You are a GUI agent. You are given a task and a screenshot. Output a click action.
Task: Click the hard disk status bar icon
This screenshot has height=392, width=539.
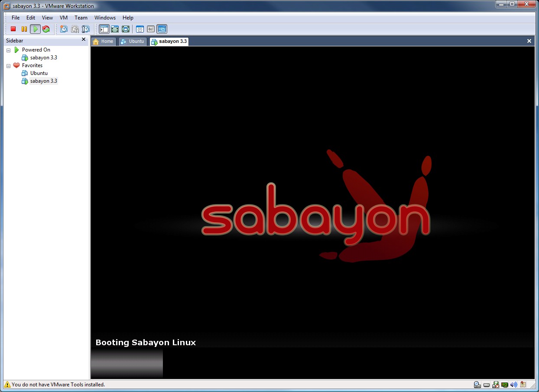click(487, 385)
